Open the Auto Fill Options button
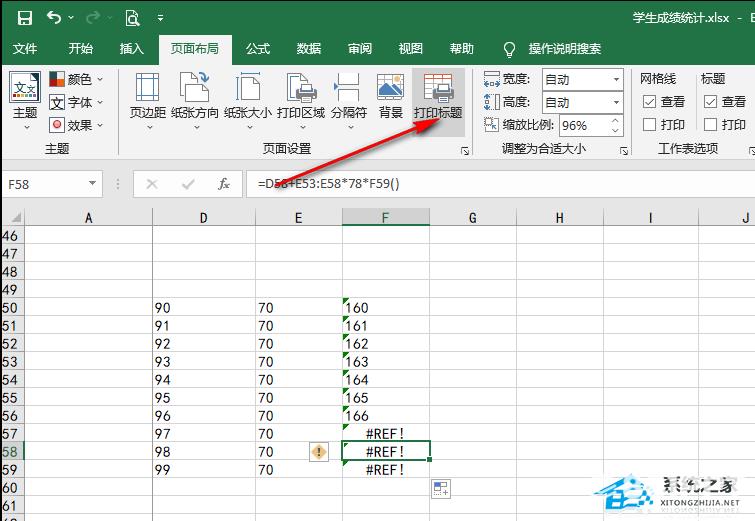The image size is (755, 521). (x=441, y=489)
